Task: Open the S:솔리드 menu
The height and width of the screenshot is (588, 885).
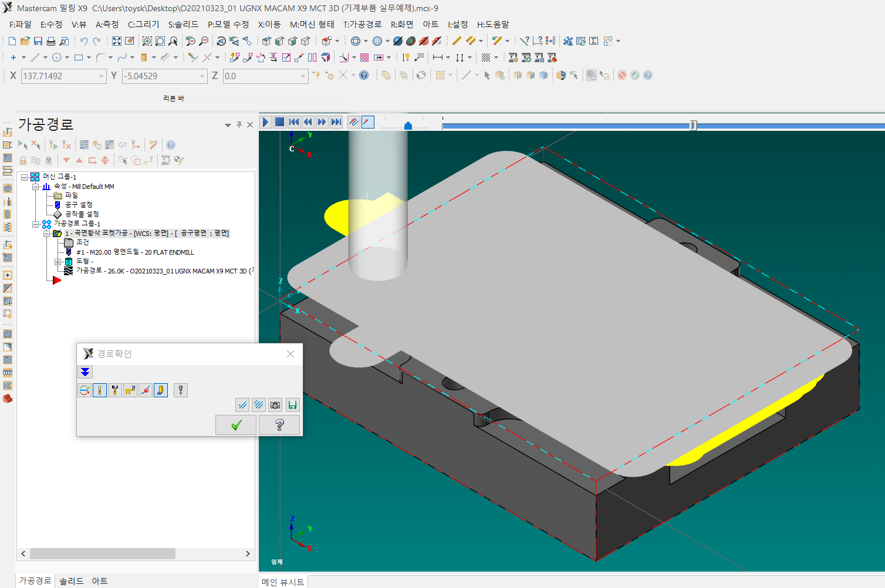Action: point(184,25)
